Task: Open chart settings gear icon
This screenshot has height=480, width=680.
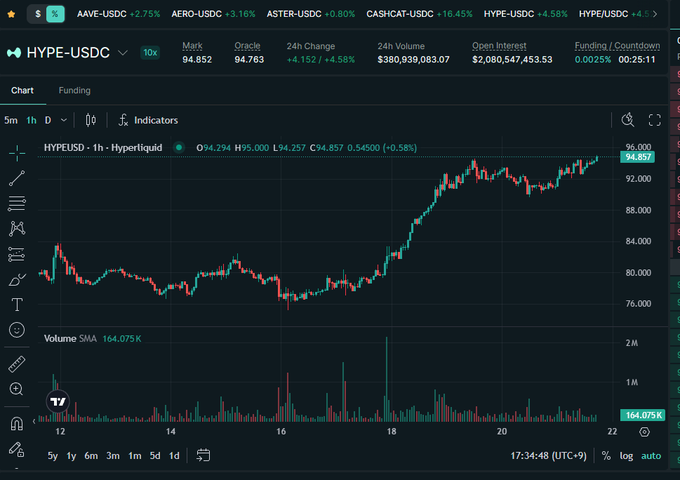Action: tap(644, 432)
